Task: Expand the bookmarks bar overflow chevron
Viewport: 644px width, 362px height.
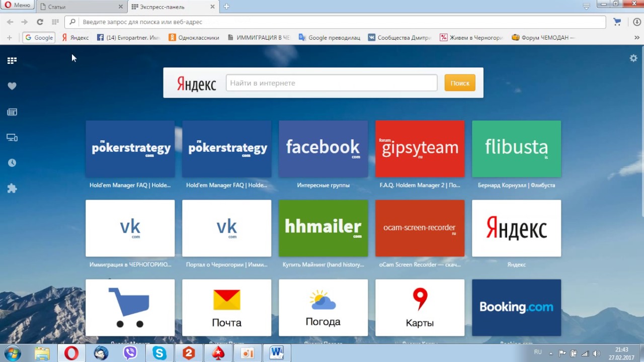Action: point(637,38)
